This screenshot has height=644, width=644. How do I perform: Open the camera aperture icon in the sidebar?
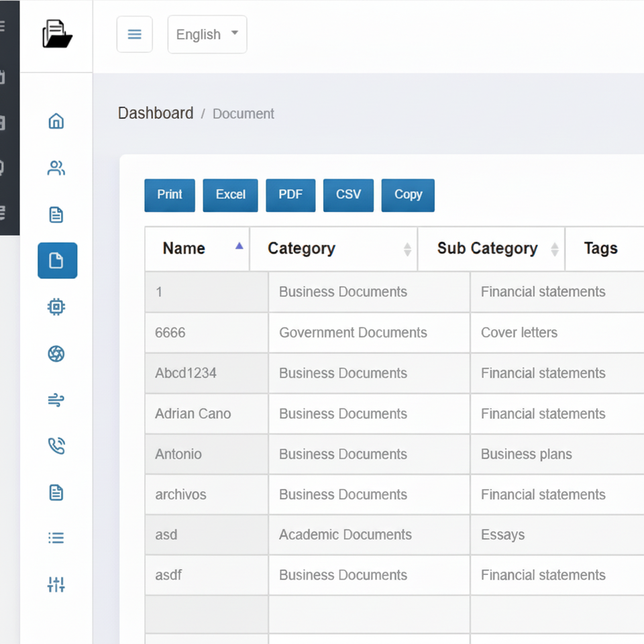pos(56,354)
